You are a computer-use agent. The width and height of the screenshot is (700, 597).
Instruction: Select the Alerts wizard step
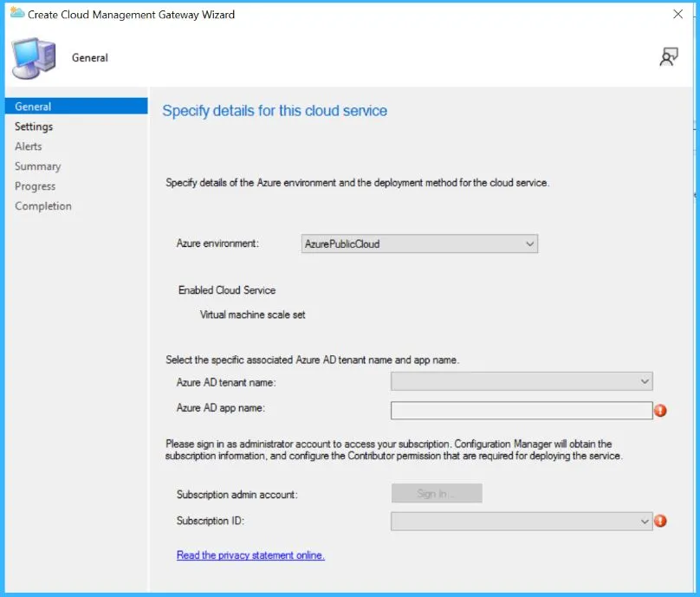[28, 146]
